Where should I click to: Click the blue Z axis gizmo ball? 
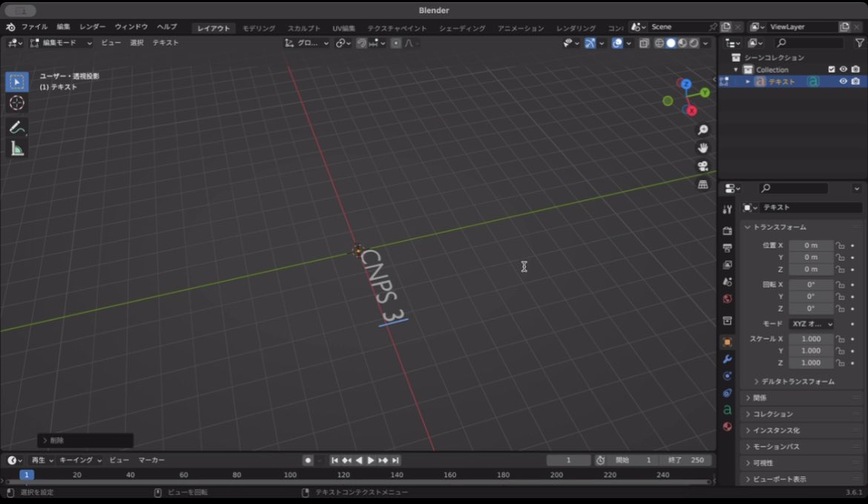click(x=686, y=84)
